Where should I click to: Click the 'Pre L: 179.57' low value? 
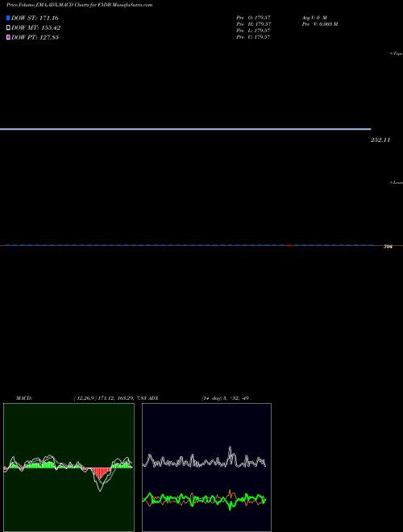(x=253, y=31)
